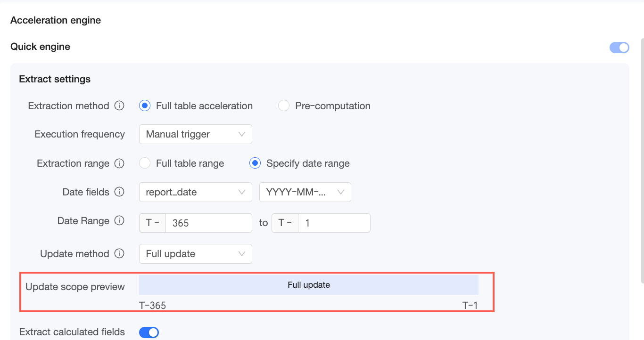644x340 pixels.
Task: Select Full table acceleration radio button
Action: pyautogui.click(x=145, y=106)
